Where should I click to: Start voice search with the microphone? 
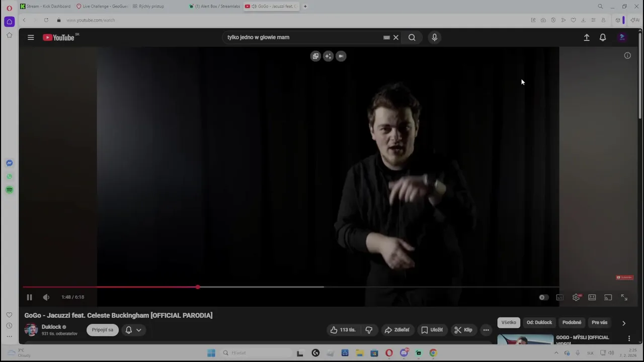[435, 37]
